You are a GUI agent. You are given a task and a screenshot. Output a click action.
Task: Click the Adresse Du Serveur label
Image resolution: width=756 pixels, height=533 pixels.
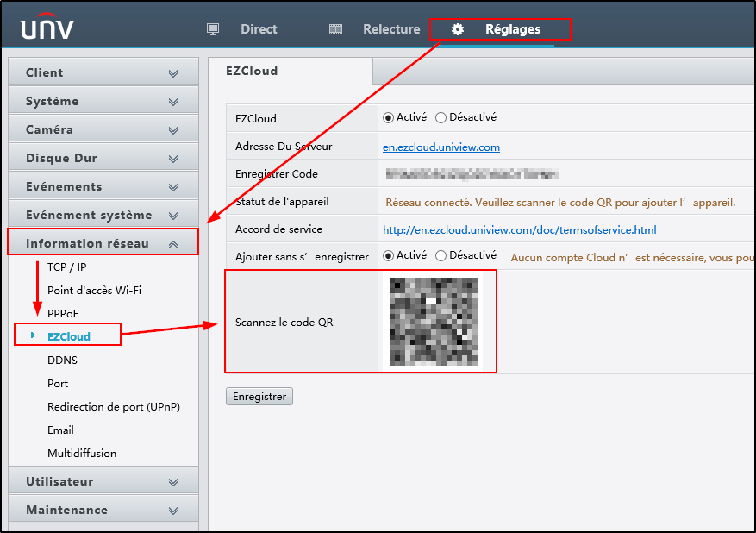point(284,146)
